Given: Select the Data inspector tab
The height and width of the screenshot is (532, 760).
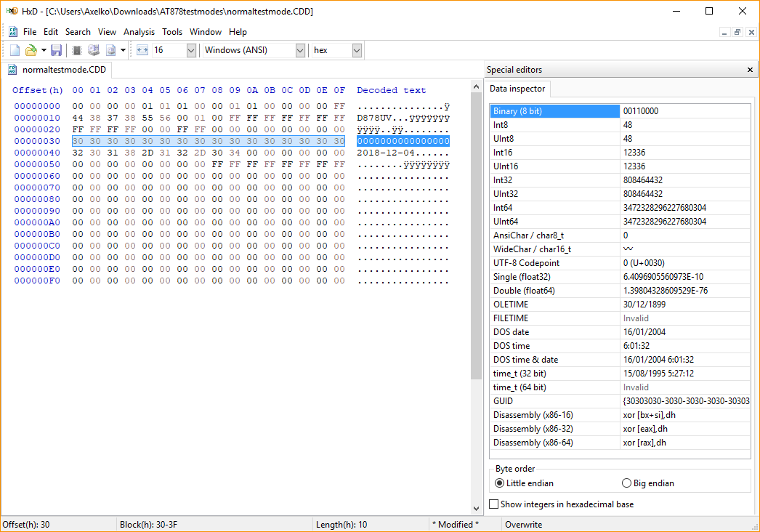Looking at the screenshot, I should coord(517,89).
